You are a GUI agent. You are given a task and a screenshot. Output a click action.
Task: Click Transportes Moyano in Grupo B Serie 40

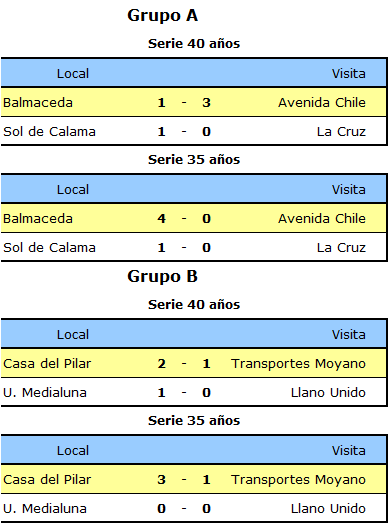[298, 364]
